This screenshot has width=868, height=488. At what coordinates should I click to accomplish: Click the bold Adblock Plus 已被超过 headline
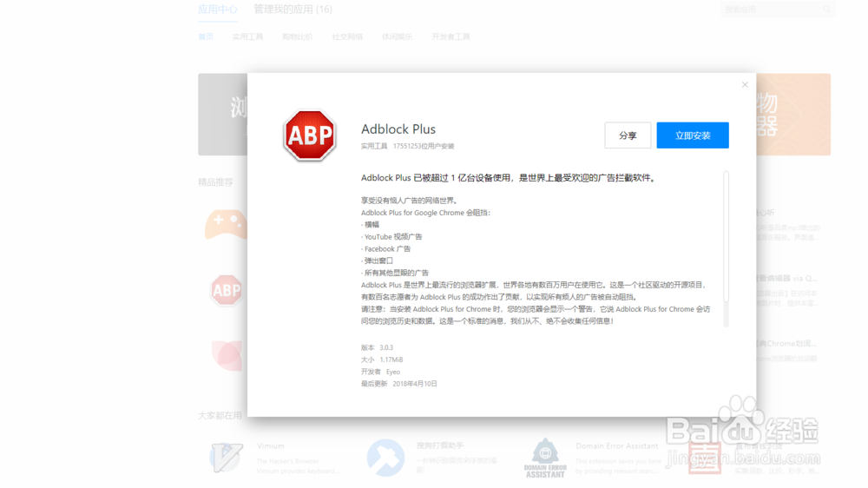[510, 178]
